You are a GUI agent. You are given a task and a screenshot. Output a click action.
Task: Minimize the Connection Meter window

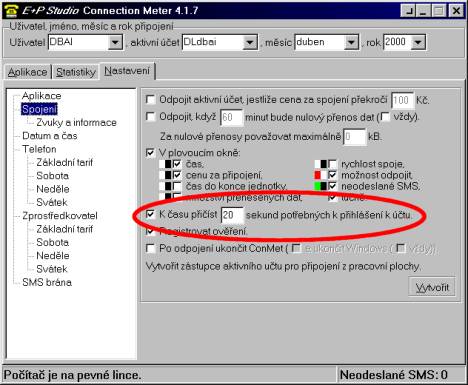click(x=423, y=11)
